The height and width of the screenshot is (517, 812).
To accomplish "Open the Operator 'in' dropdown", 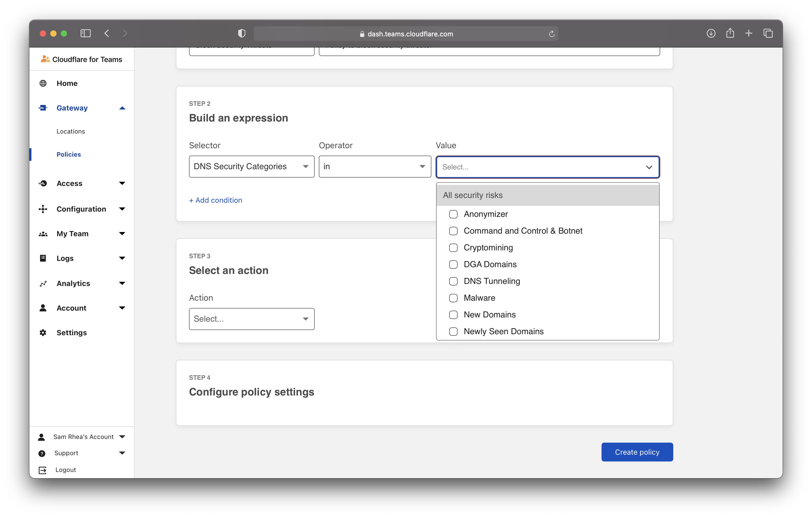I will pos(375,166).
